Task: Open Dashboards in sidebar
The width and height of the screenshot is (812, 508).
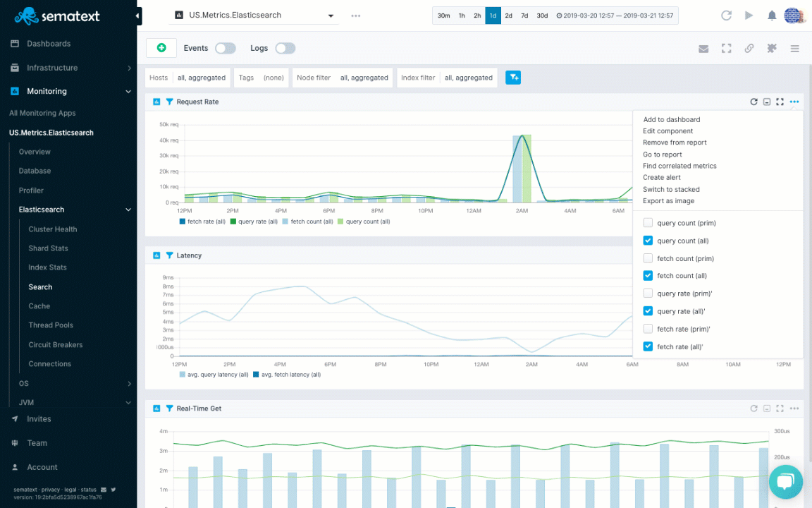Action: click(49, 44)
